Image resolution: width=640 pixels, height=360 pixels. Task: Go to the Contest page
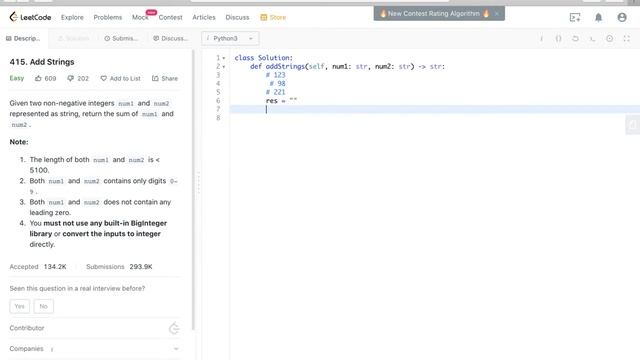(x=170, y=17)
